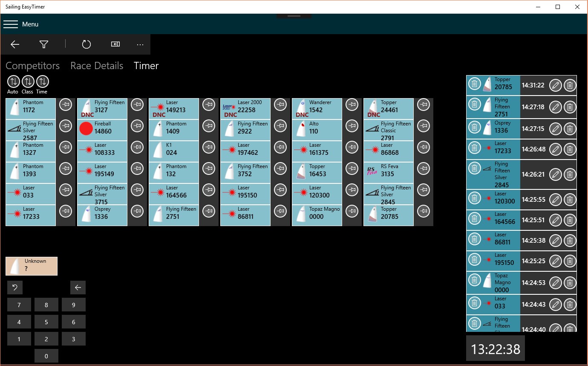The image size is (588, 366).
Task: Click the edit pencil beside Topper 20785
Action: pos(556,85)
